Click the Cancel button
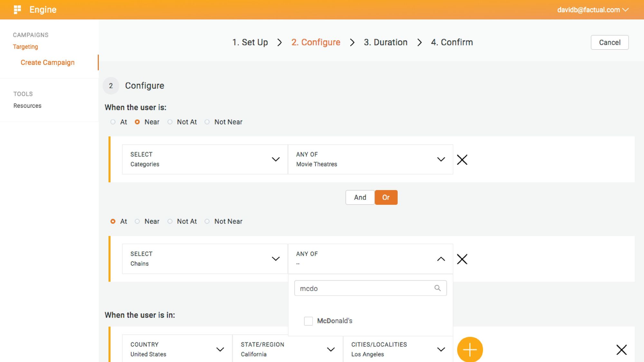Screen dimensions: 644x362 click(x=610, y=42)
